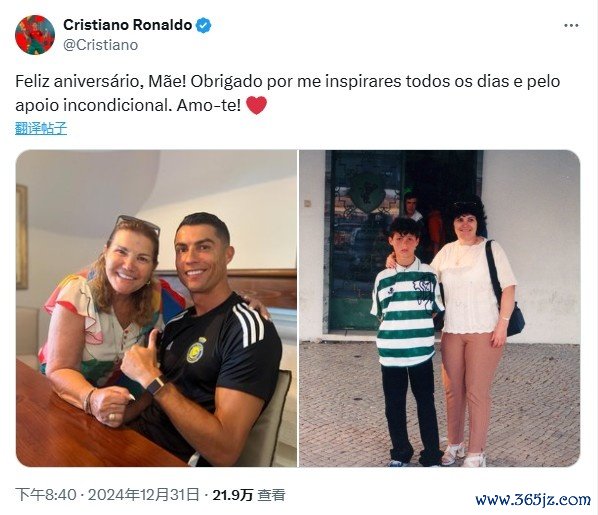Click the sunglasses on the woman's head

tap(138, 223)
